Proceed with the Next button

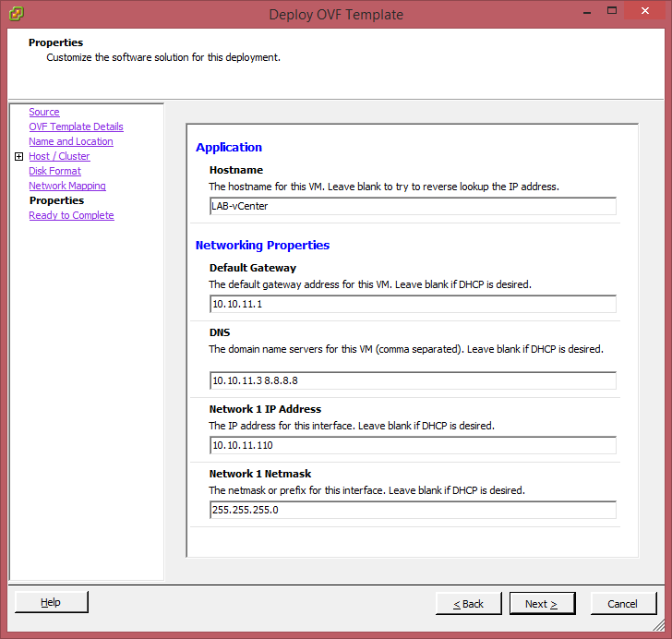point(542,604)
